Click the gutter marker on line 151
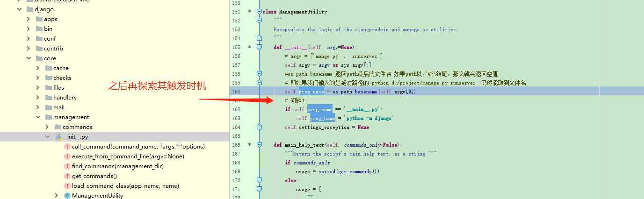Screen dimensions: 644x199 point(249,11)
